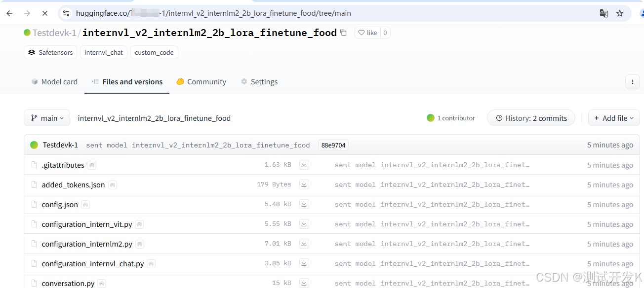
Task: Open the config.json file
Action: (x=60, y=205)
